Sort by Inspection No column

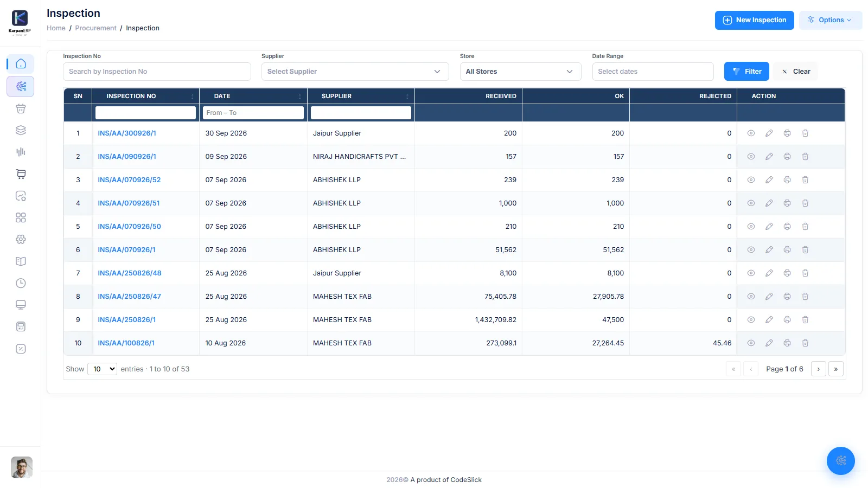coord(145,96)
